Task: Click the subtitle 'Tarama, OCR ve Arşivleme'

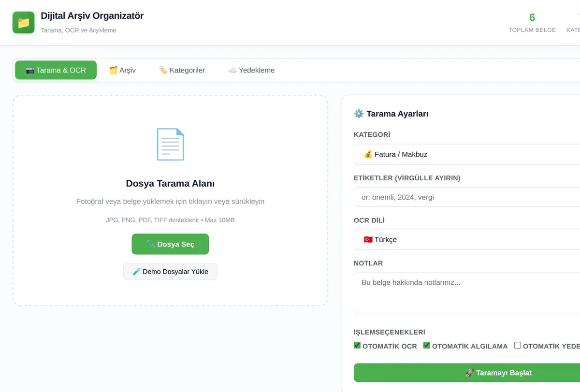Action: tap(79, 30)
